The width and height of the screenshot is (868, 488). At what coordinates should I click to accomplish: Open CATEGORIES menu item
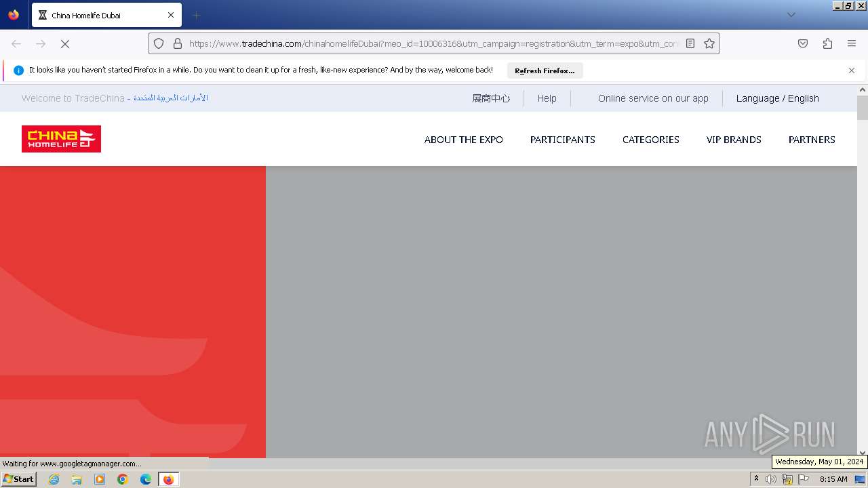[x=651, y=140]
